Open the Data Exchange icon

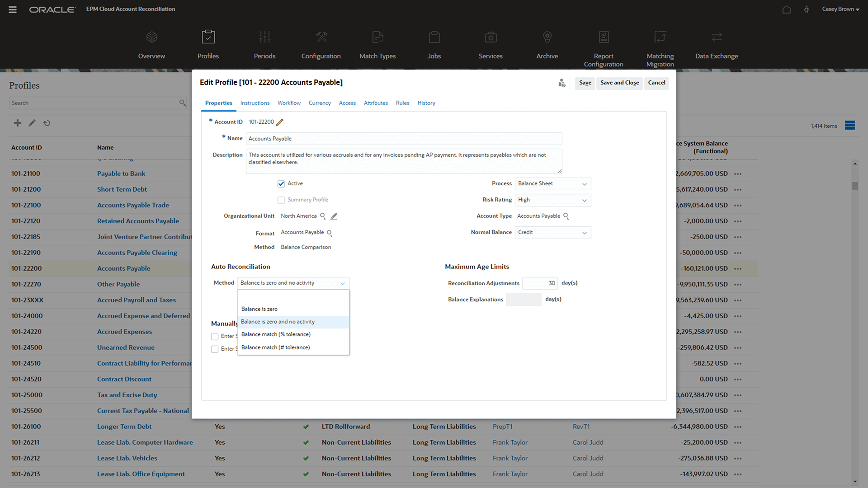point(717,37)
